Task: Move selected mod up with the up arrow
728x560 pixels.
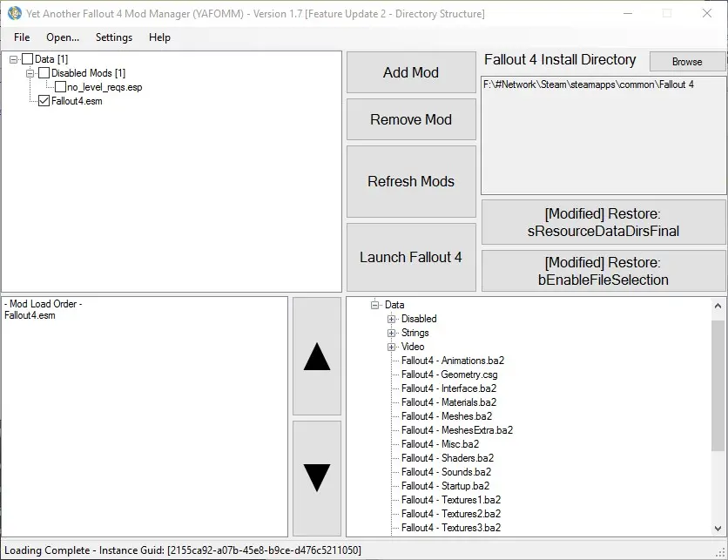Action: point(317,356)
